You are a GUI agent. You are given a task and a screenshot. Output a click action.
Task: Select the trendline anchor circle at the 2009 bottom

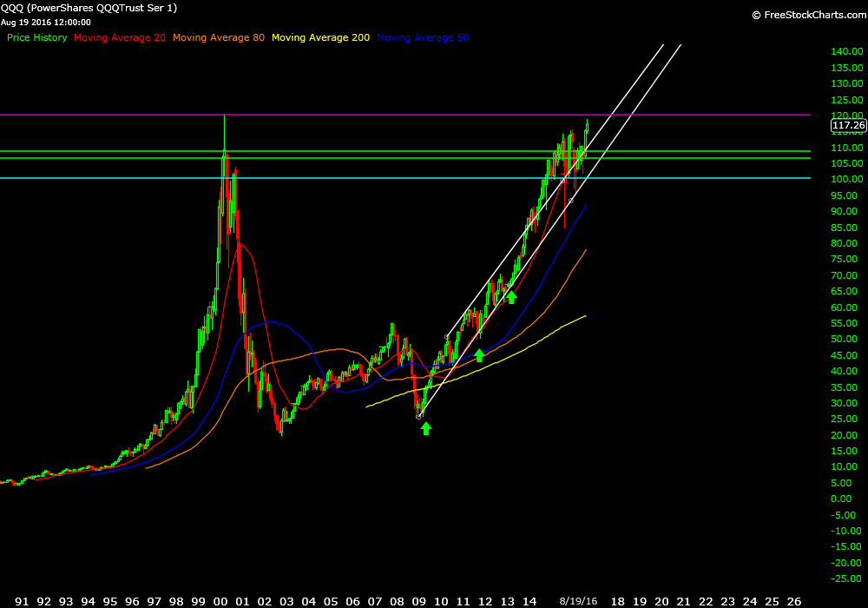pyautogui.click(x=419, y=417)
